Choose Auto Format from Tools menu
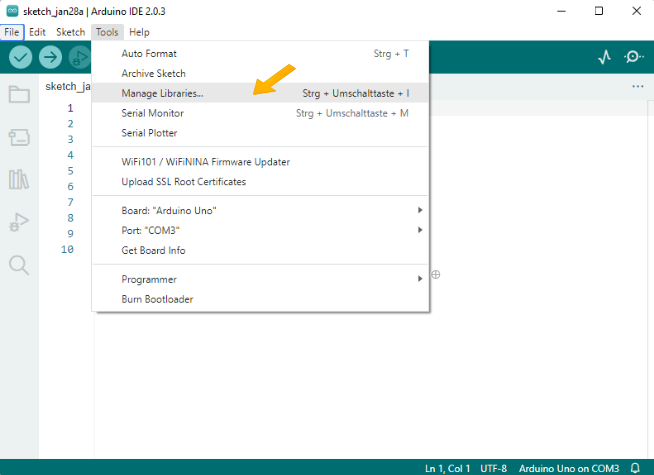The width and height of the screenshot is (654, 475). coord(260,53)
